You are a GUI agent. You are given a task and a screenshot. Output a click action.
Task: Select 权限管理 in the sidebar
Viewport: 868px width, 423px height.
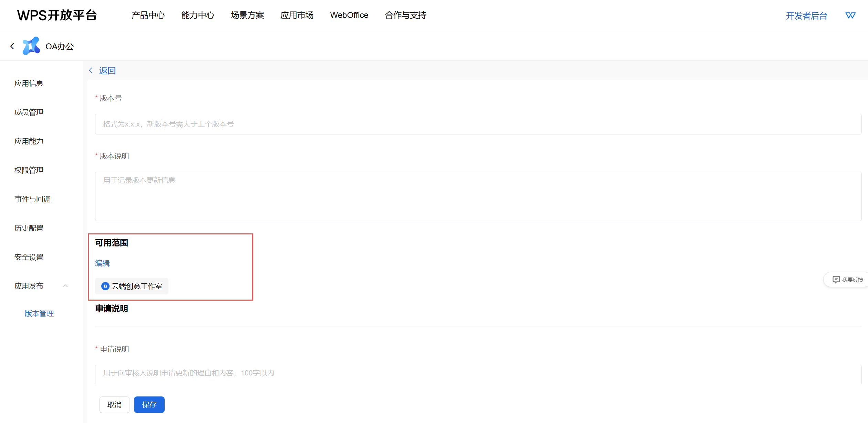coord(29,170)
